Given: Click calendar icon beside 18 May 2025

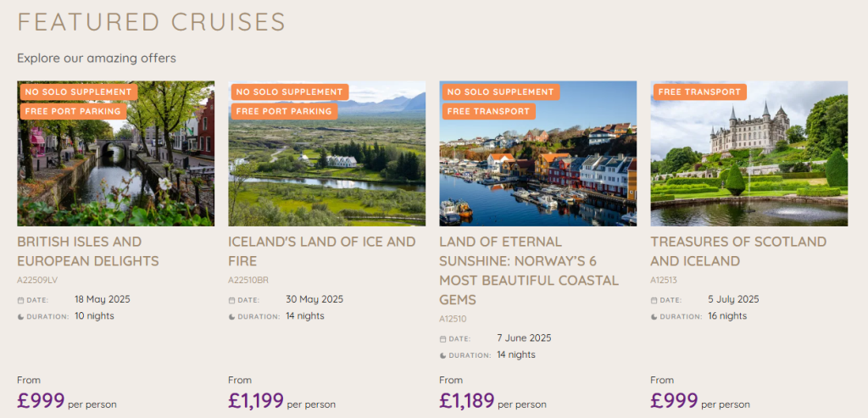Looking at the screenshot, I should click(x=20, y=300).
